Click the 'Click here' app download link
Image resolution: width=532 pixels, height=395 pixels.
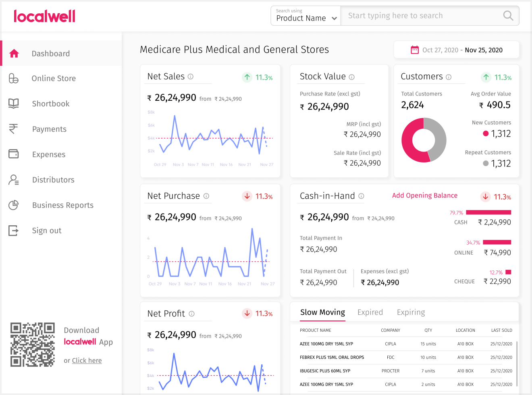87,361
